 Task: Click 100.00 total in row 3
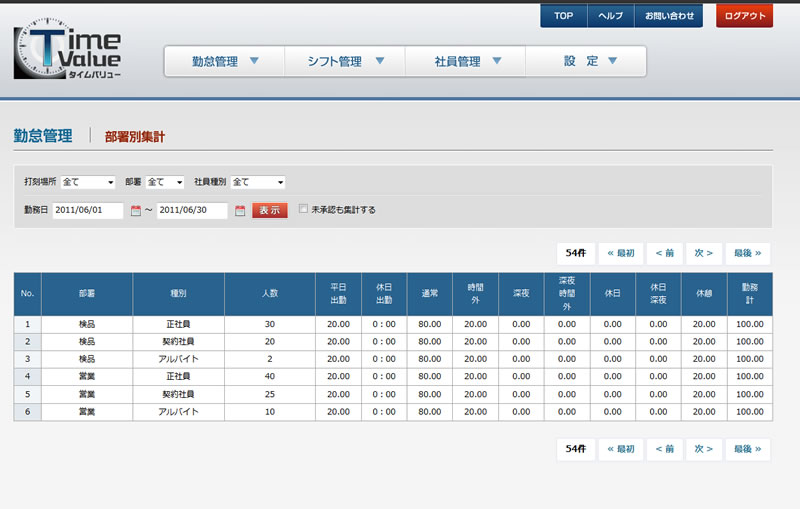click(749, 359)
